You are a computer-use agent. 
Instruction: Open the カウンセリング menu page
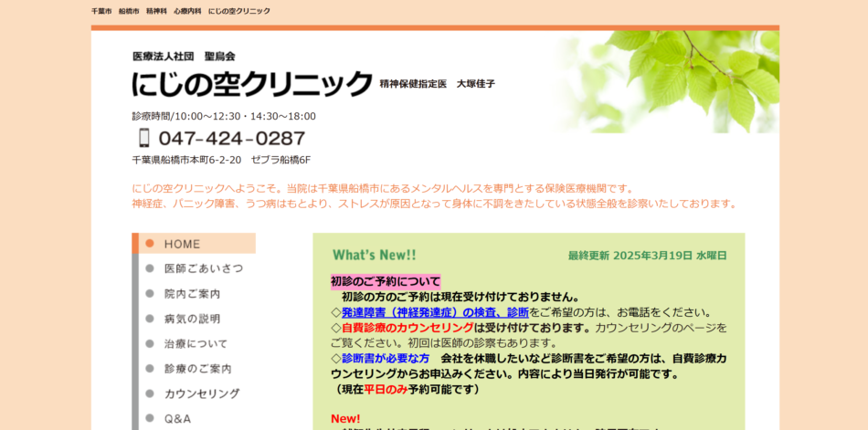point(202,394)
